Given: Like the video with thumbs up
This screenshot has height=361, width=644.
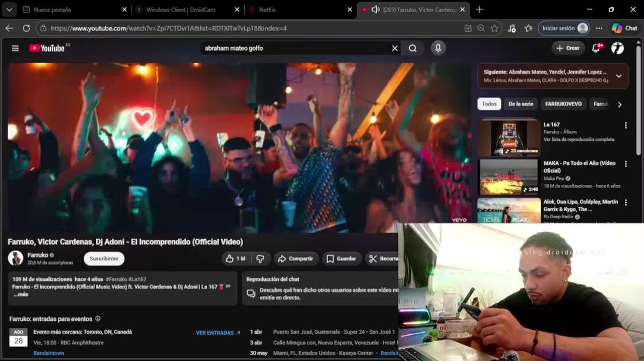Looking at the screenshot, I should click(235, 259).
